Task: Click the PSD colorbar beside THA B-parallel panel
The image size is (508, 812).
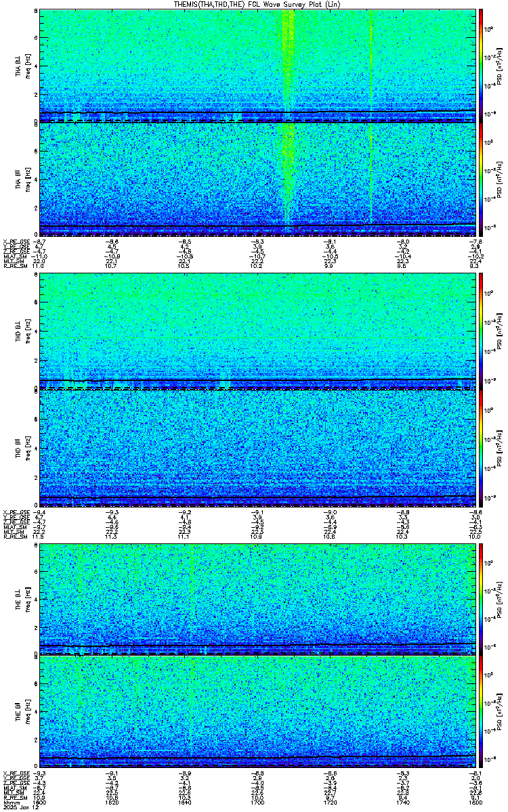Action: pos(481,179)
